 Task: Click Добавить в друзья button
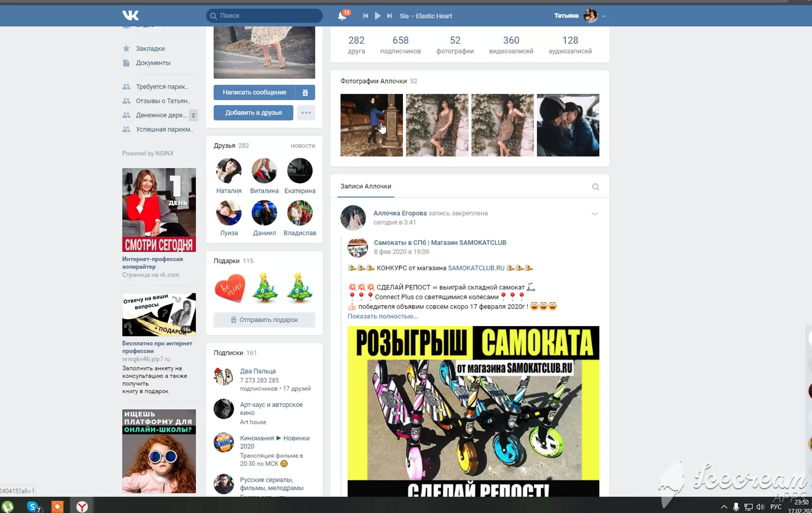[253, 112]
